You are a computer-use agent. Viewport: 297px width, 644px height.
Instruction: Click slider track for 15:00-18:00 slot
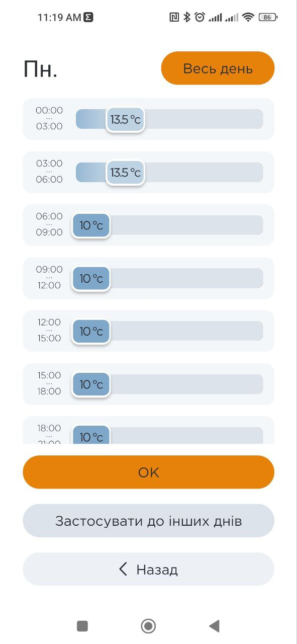169,384
